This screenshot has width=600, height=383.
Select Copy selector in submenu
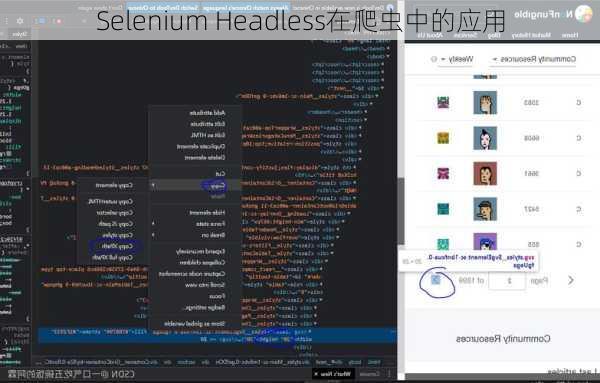coord(112,212)
